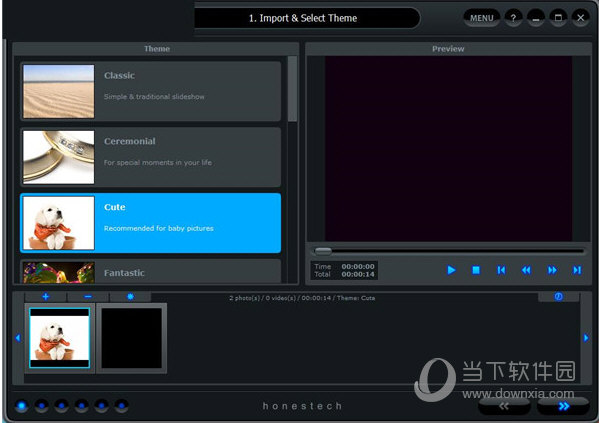Viewport: 599px width, 423px height.
Task: Click the clock duration icon
Action: point(559,297)
